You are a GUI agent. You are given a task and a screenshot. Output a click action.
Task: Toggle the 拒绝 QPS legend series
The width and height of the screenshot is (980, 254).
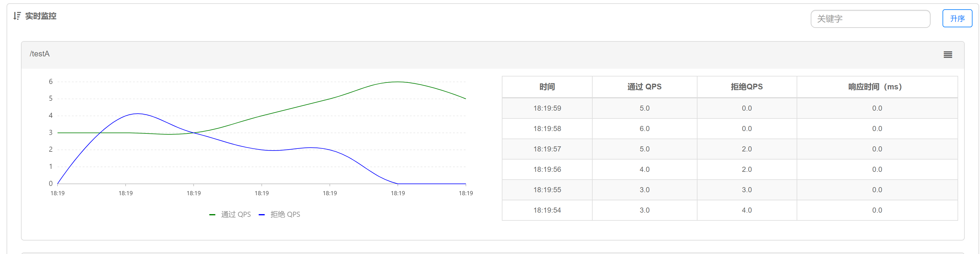[x=279, y=214]
